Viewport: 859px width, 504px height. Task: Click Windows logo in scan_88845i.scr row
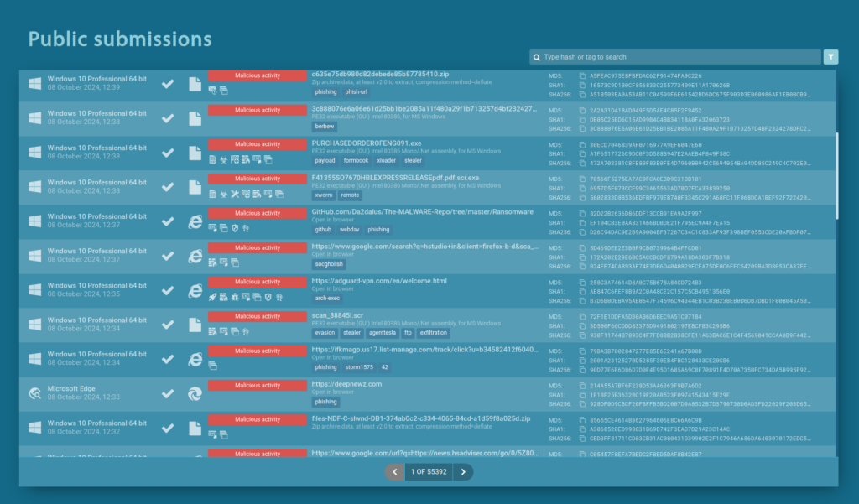(x=34, y=324)
